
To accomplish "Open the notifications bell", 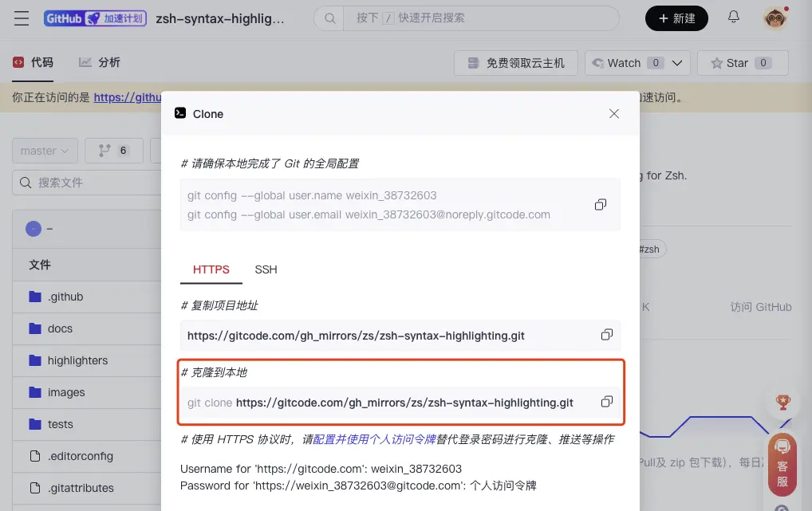I will [733, 17].
